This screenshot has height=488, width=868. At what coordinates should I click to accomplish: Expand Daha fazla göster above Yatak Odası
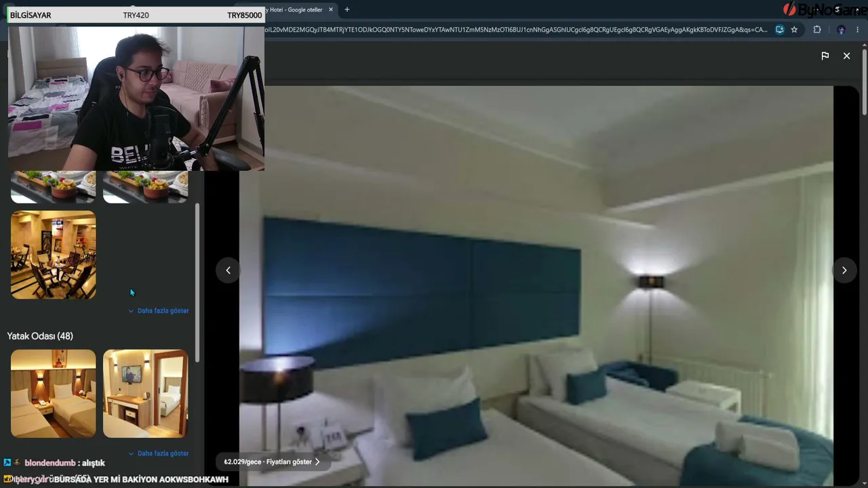pos(159,311)
